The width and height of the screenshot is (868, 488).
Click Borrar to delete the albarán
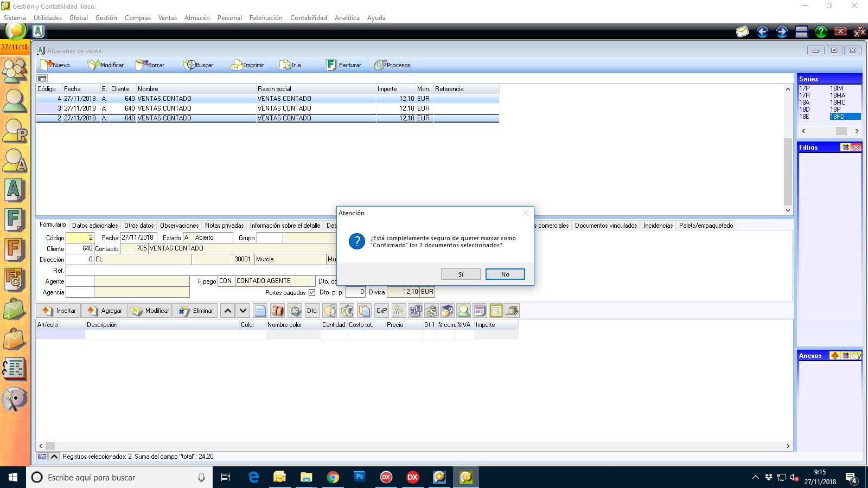[150, 65]
